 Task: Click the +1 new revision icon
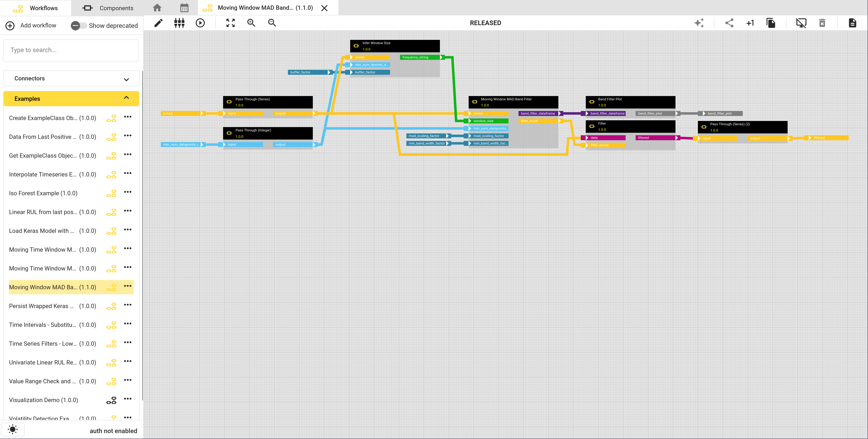coord(750,23)
